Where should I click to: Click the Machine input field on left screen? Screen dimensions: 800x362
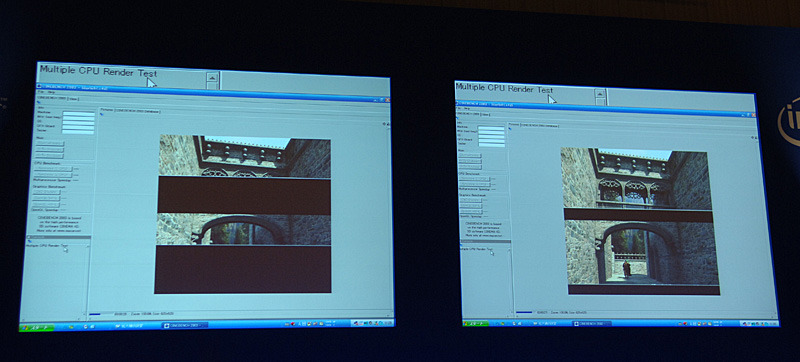(x=78, y=115)
